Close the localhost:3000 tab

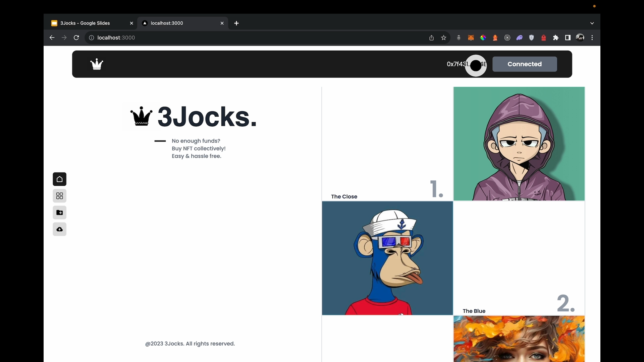tap(222, 23)
